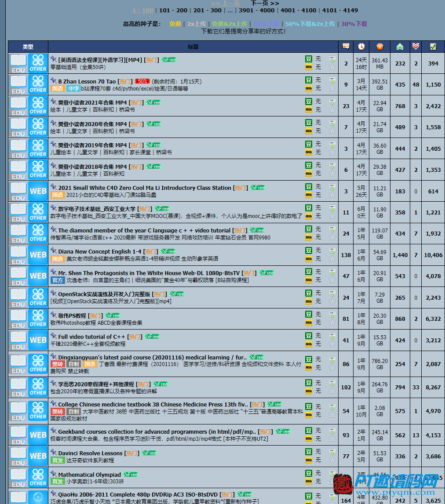Open snatched count 10,406 for Diana row

433,255
